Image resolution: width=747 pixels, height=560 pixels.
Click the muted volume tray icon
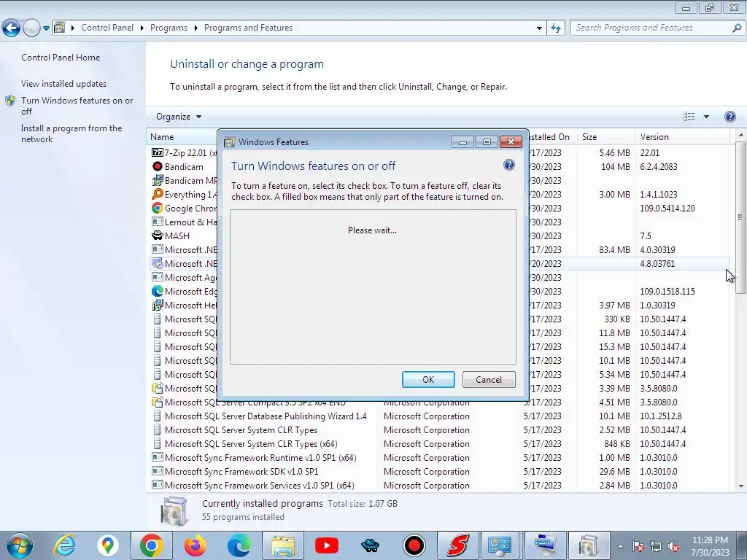pyautogui.click(x=673, y=547)
